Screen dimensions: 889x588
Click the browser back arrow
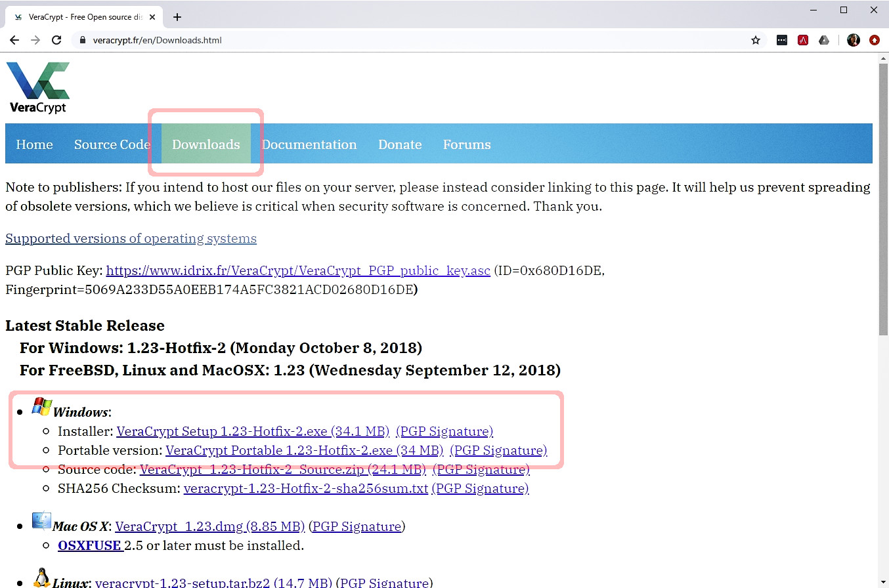click(x=14, y=40)
